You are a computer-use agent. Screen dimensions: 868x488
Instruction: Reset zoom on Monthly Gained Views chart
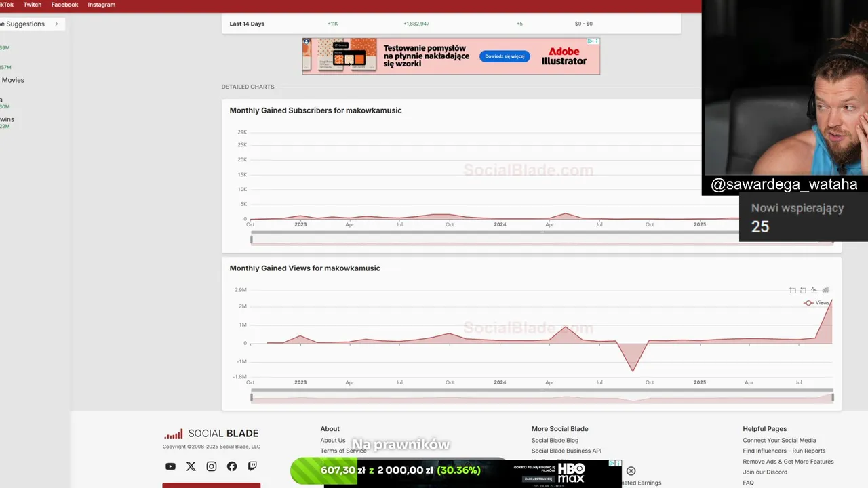(x=803, y=290)
